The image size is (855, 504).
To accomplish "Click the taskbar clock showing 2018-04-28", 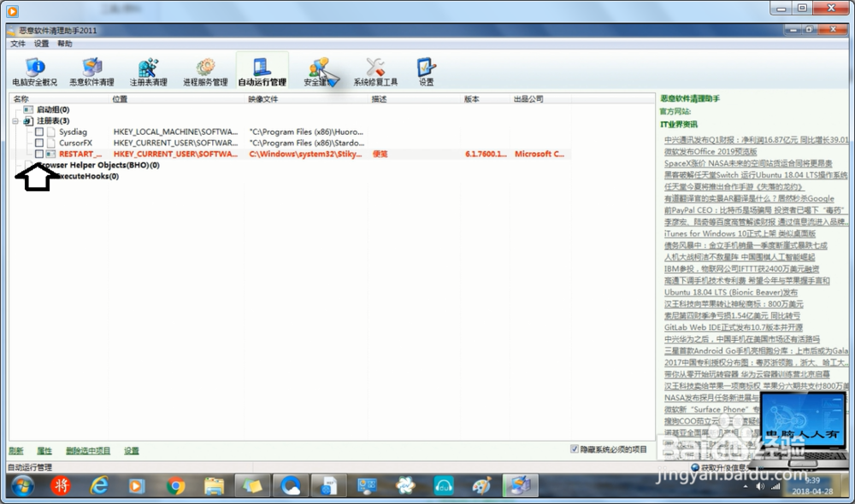I will tap(812, 485).
